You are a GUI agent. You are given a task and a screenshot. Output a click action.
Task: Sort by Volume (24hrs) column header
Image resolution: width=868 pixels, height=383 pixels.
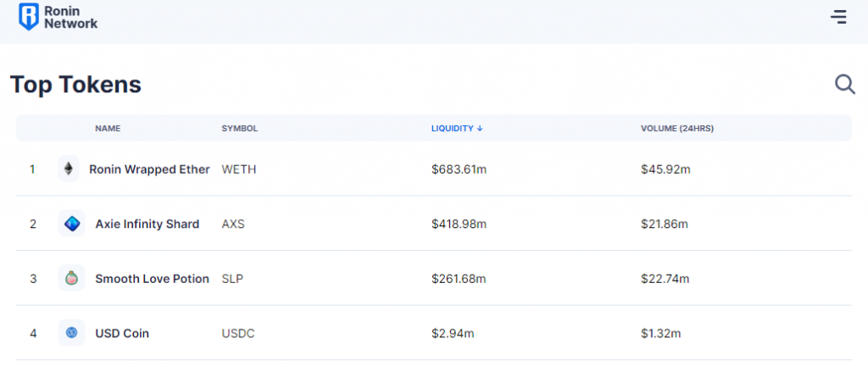pyautogui.click(x=676, y=129)
